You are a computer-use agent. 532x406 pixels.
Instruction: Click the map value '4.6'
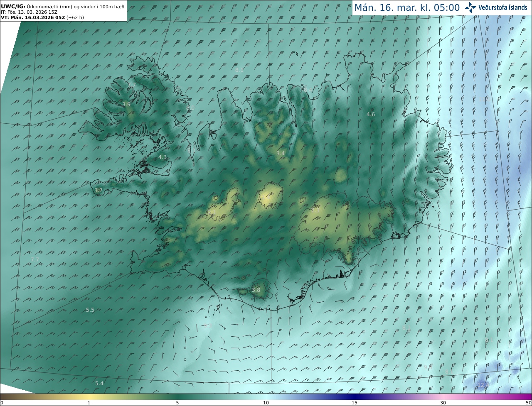(x=371, y=114)
